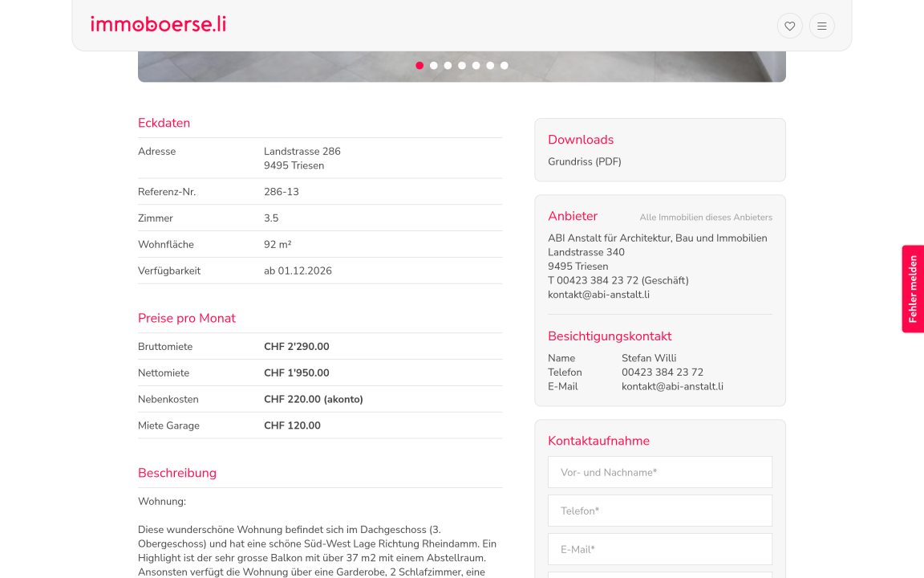924x578 pixels.
Task: Select the seventh carousel dot
Action: tap(505, 66)
